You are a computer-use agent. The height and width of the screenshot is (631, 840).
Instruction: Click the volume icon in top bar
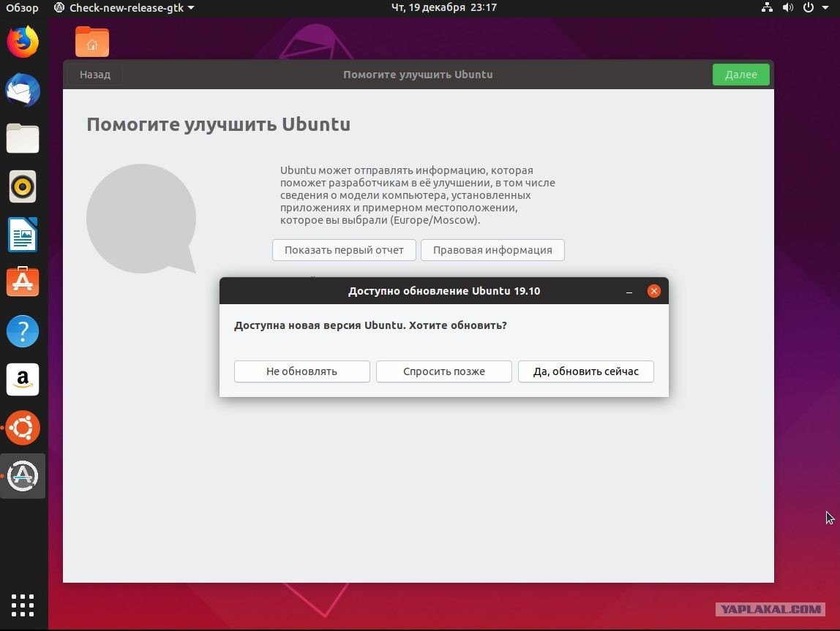(x=787, y=7)
